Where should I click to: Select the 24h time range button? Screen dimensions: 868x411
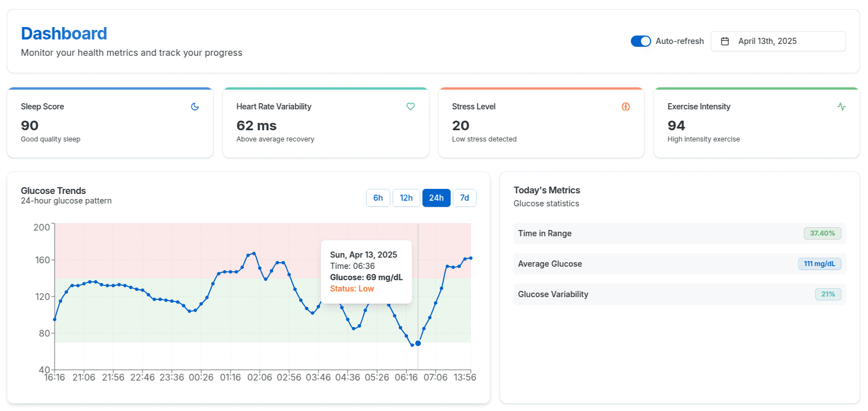tap(436, 198)
